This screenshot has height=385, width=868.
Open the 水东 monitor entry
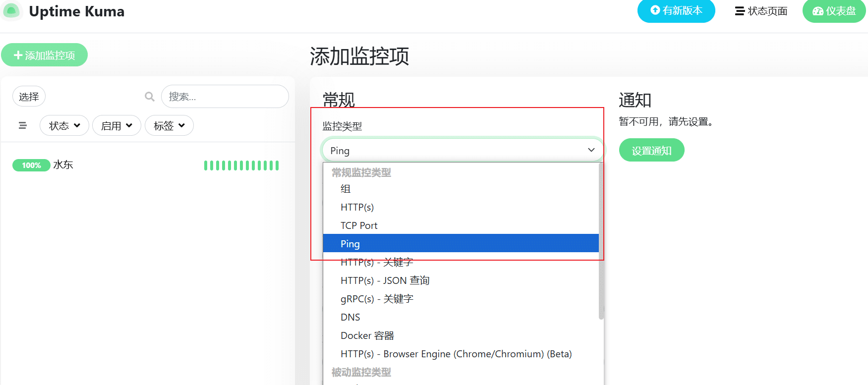[148, 165]
